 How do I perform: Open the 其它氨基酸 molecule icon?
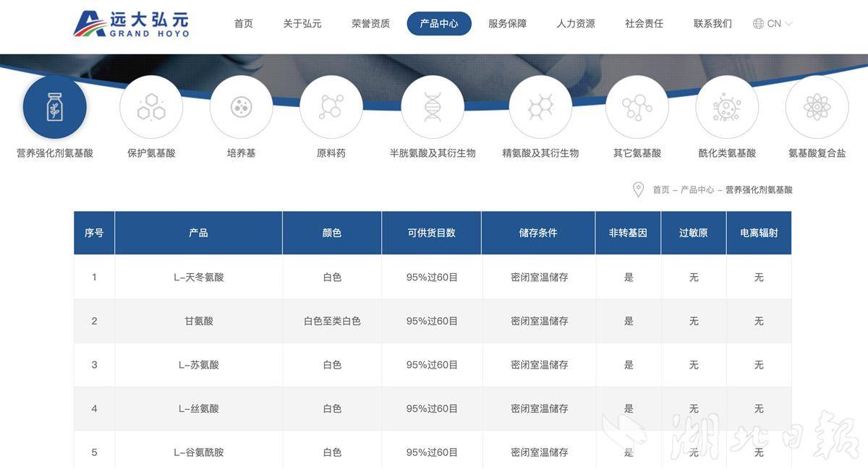coord(637,107)
